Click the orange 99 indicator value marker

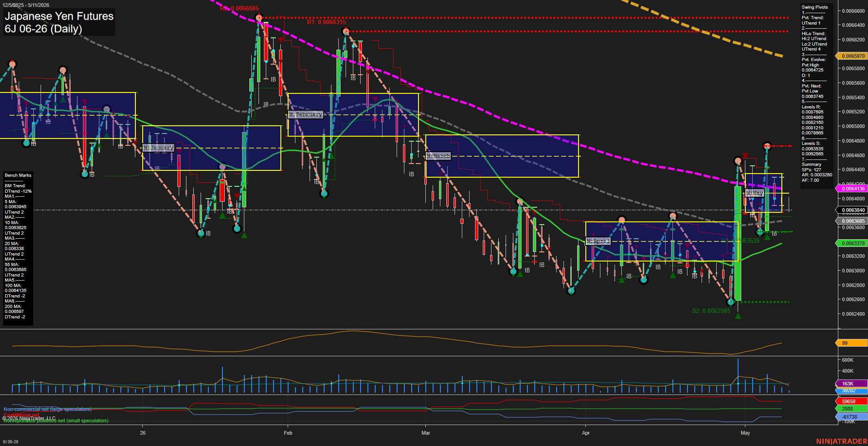pos(852,343)
